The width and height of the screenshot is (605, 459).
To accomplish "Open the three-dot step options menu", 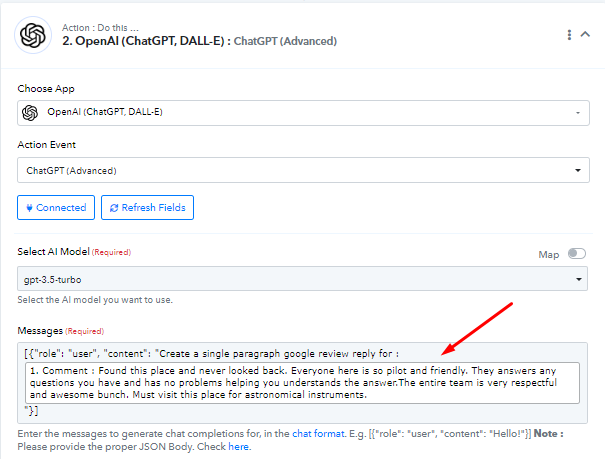I will (569, 35).
